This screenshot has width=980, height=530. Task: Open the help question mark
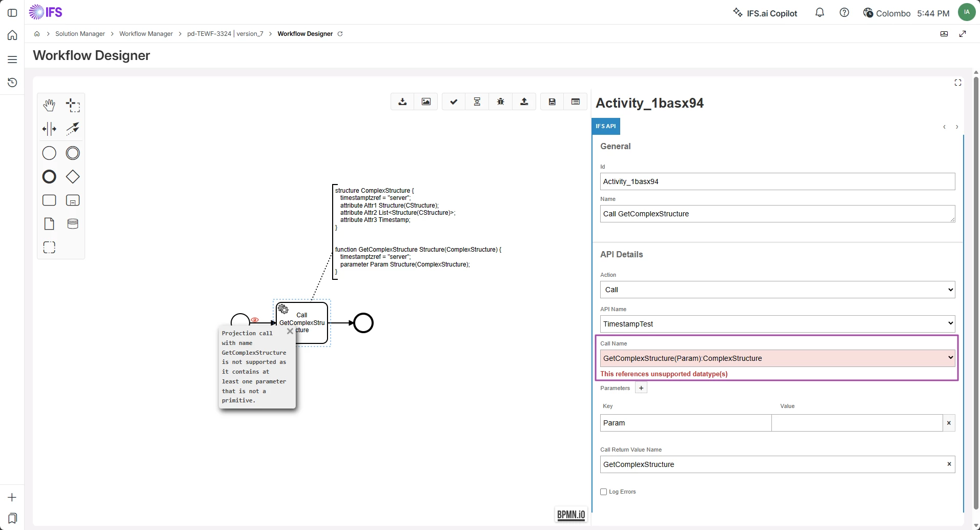[844, 13]
